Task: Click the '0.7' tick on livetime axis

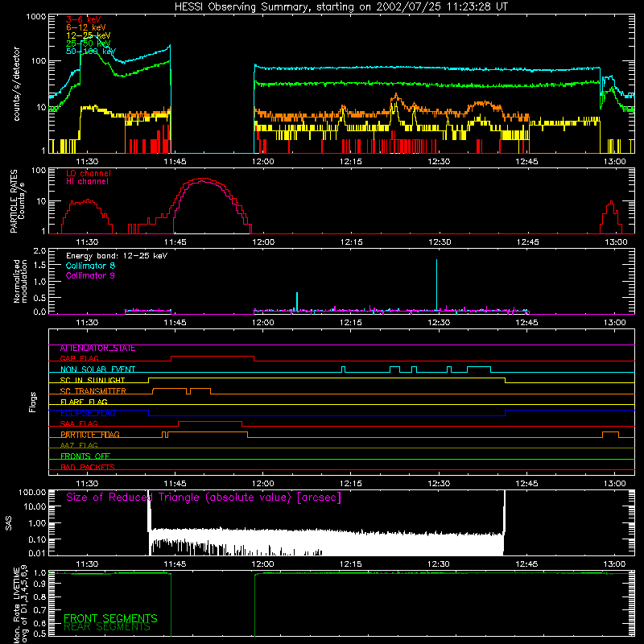Action: pyautogui.click(x=39, y=609)
